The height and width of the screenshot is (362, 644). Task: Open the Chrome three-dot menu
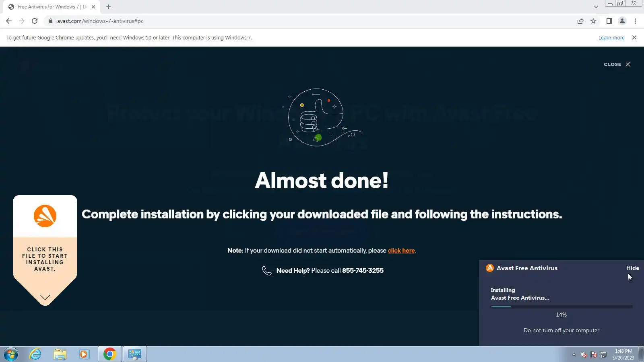[x=635, y=21]
